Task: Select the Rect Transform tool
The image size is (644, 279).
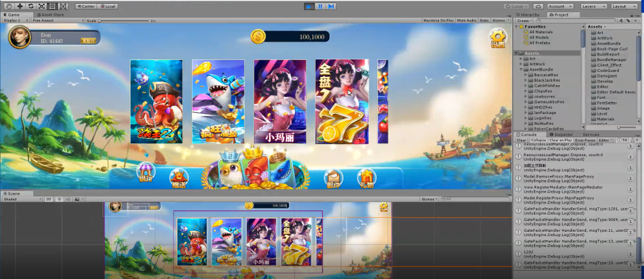Action: (x=52, y=6)
